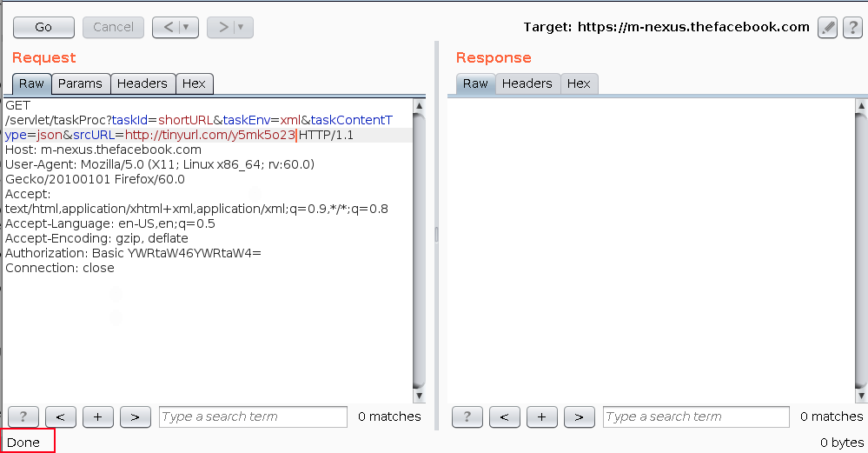This screenshot has height=453, width=868.
Task: Go to next match in response search
Action: coord(579,416)
